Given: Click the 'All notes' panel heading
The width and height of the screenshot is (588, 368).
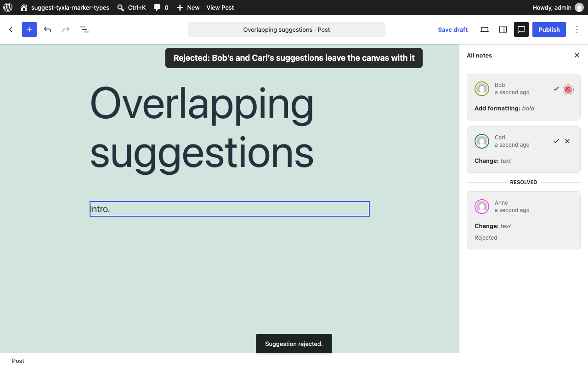Looking at the screenshot, I should click(479, 55).
